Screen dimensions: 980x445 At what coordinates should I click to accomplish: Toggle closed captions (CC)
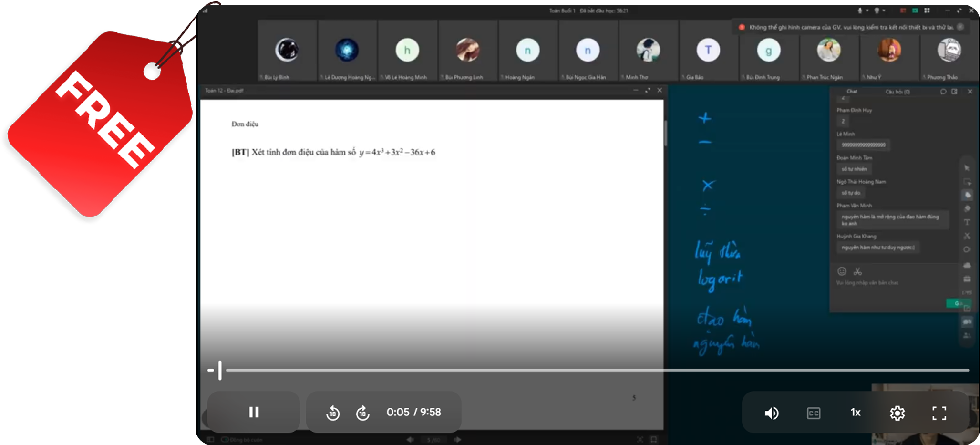click(x=814, y=413)
